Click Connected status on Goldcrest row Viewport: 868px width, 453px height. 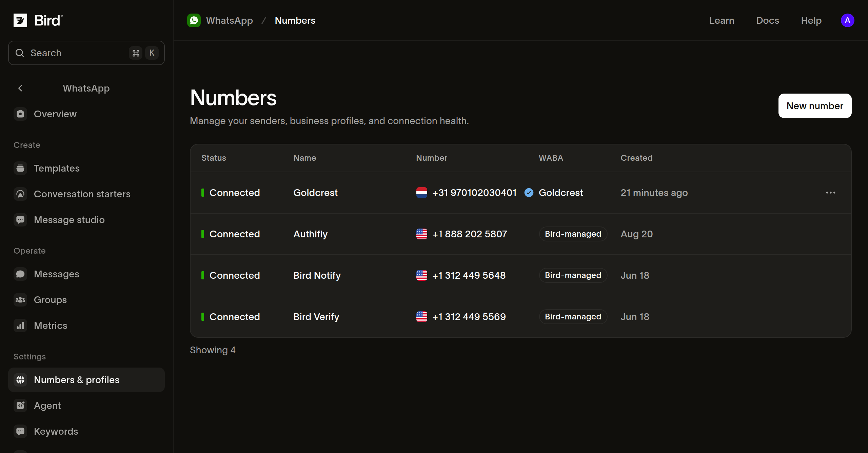[x=231, y=193]
